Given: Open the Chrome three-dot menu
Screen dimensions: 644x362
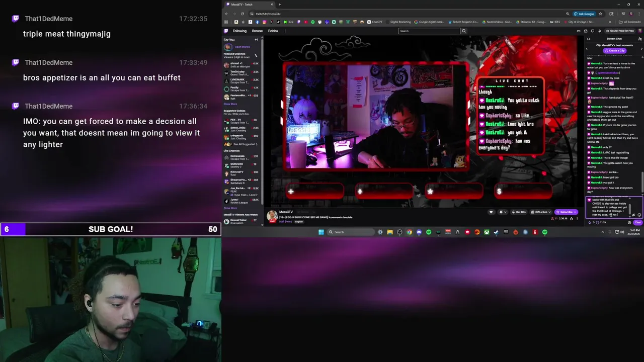Looking at the screenshot, I should tap(639, 14).
